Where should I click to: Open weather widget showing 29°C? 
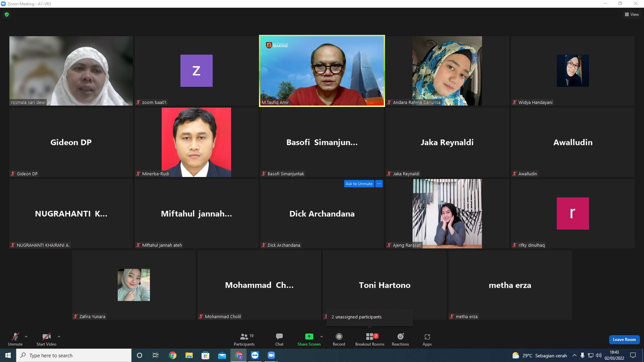(x=539, y=355)
